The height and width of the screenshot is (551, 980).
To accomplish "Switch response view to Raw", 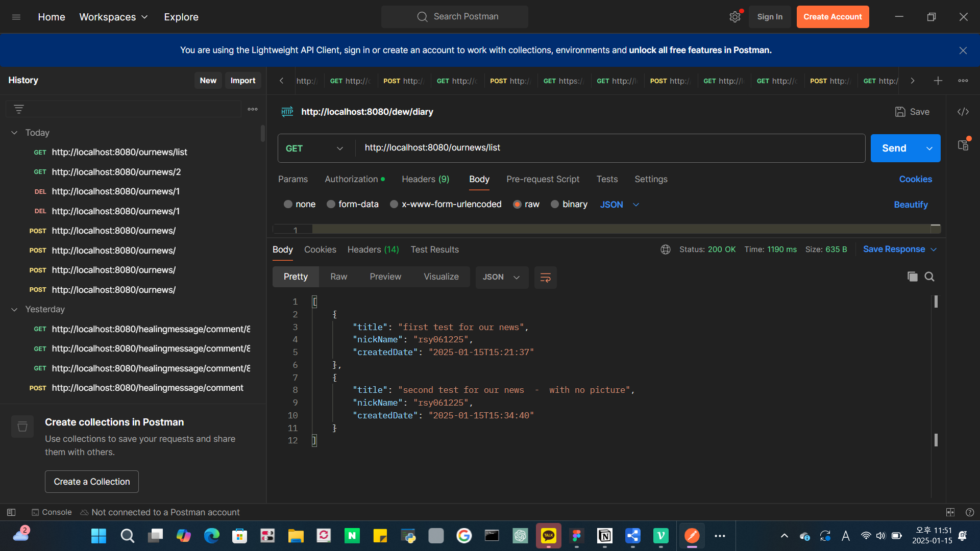I will [339, 277].
